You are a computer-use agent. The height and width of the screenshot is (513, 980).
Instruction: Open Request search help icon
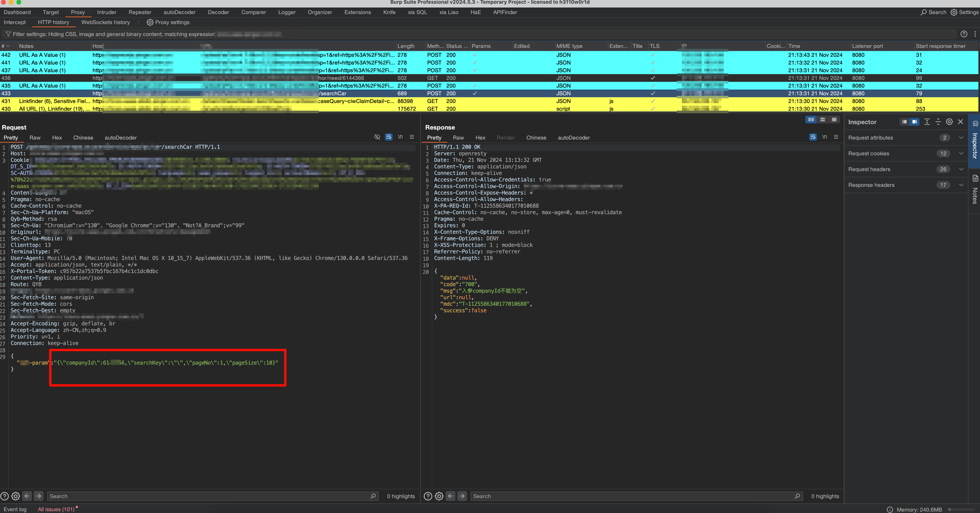click(5, 496)
